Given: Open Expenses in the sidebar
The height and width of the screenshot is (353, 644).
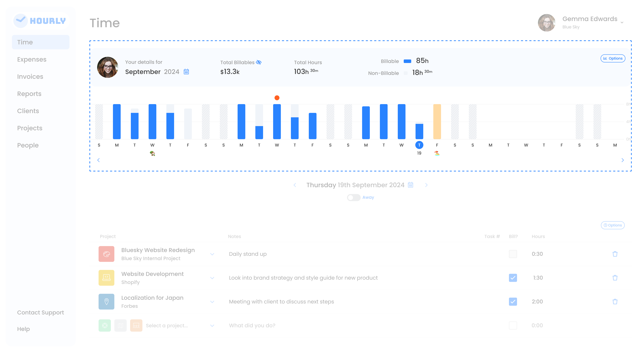Looking at the screenshot, I should 32,59.
